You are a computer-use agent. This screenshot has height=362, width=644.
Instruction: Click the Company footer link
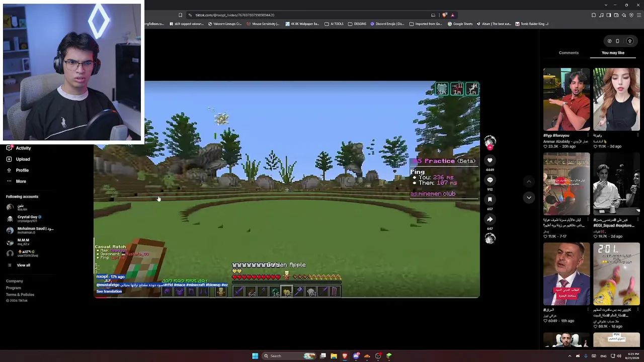pyautogui.click(x=15, y=281)
